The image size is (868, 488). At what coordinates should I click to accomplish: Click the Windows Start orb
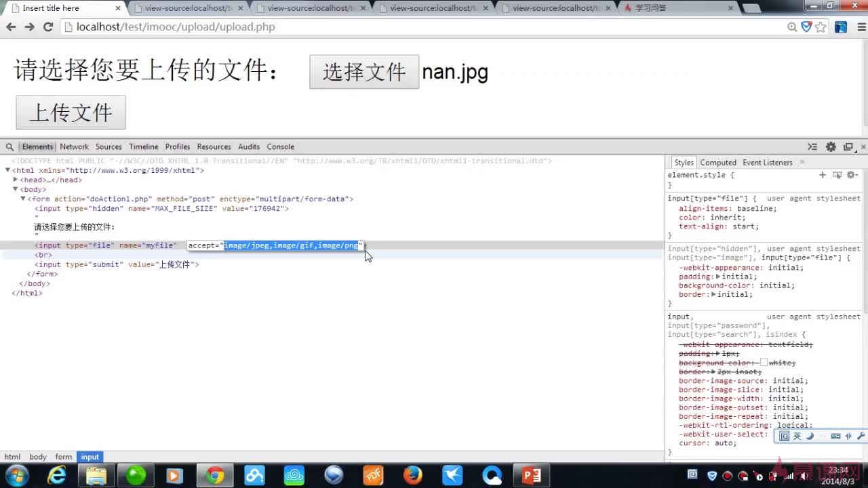(x=17, y=476)
